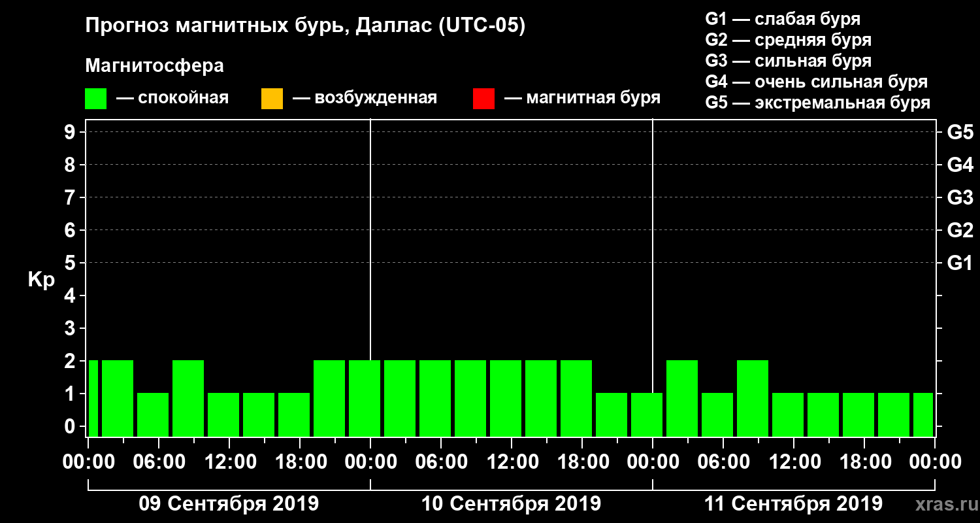Screen dimensions: 980x523
Task: Click the 'G3 — сильная буря' legend line
Action: point(788,61)
